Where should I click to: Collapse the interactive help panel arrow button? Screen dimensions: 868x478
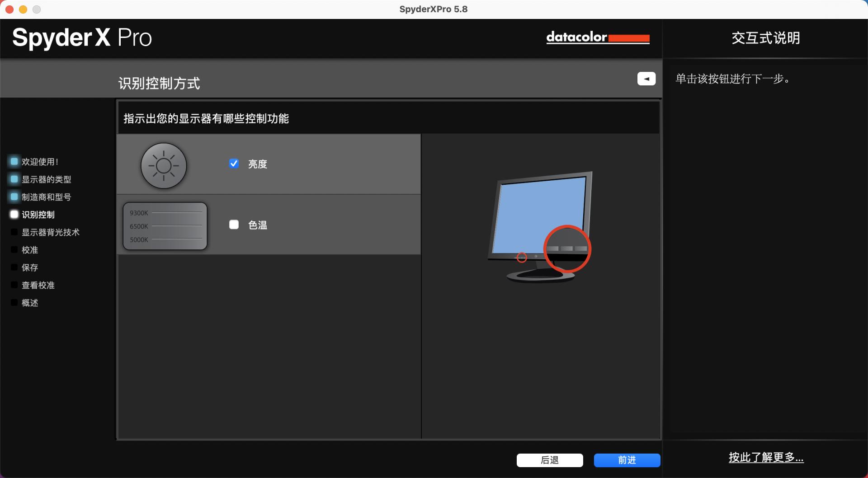(646, 79)
